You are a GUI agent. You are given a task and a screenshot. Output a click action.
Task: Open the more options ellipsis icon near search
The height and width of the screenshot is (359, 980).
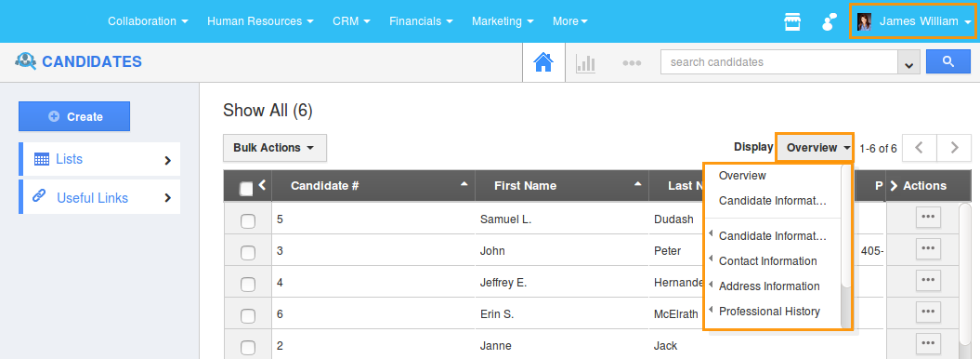[x=632, y=63]
